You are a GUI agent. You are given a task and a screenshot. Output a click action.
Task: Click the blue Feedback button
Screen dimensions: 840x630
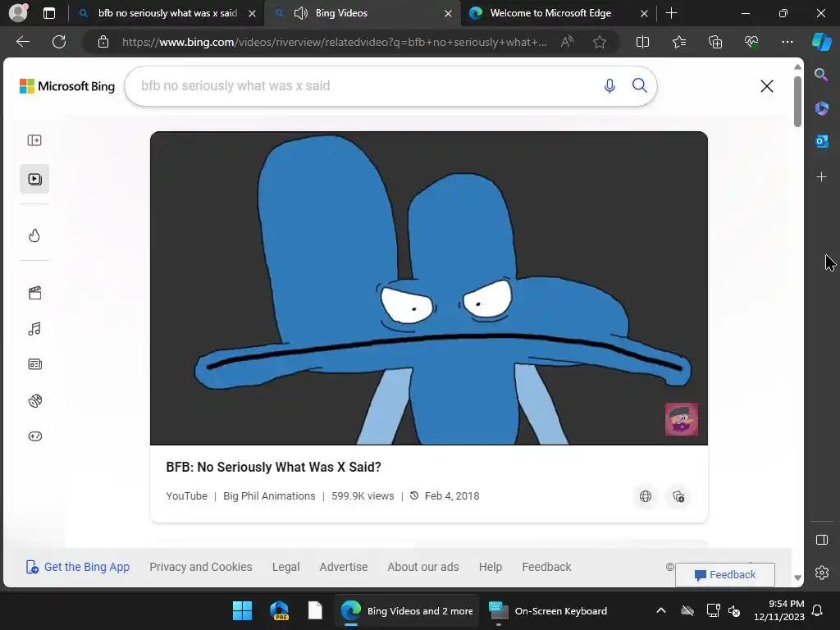[725, 575]
